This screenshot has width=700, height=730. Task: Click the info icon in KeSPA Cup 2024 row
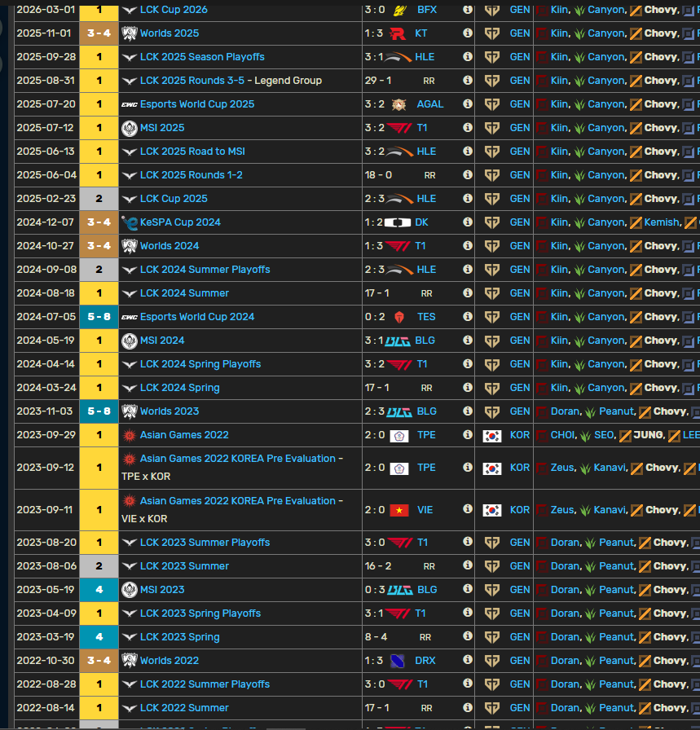point(468,222)
